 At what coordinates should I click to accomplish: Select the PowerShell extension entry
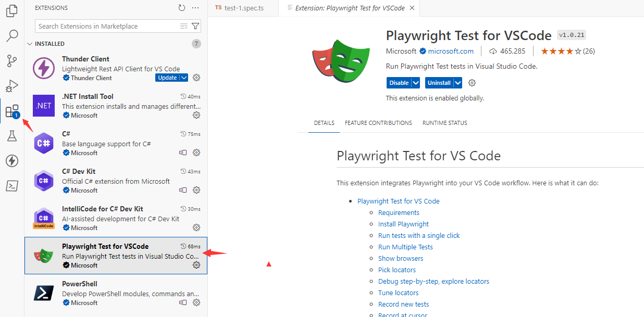[x=116, y=294]
